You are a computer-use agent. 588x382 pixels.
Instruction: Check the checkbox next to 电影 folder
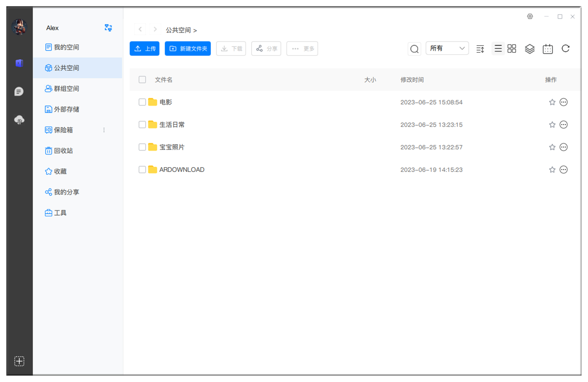pos(142,102)
